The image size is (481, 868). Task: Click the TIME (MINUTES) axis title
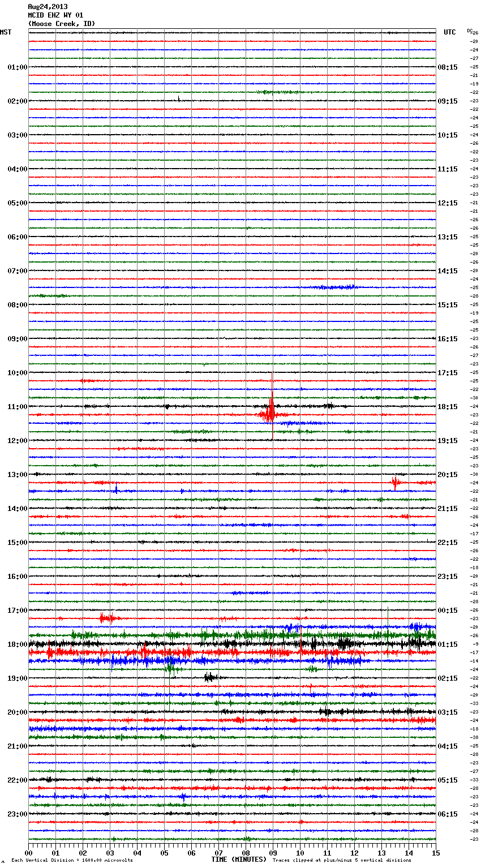pyautogui.click(x=239, y=860)
